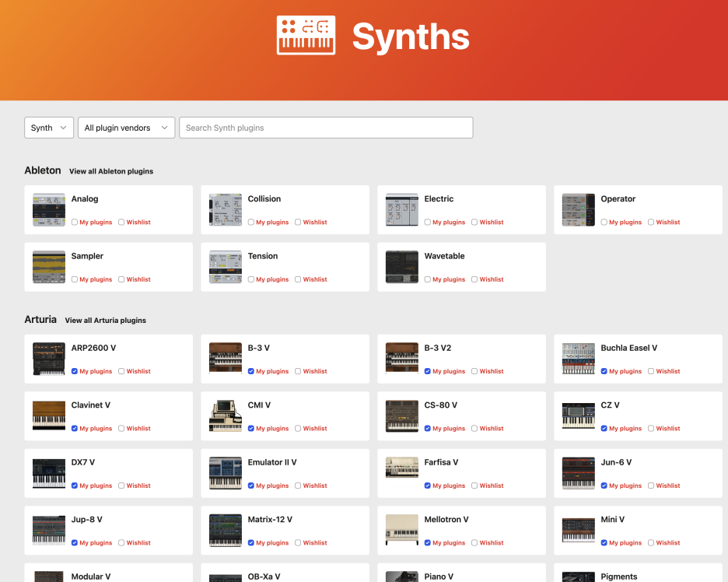728x582 pixels.
Task: Check My plugins for Tension
Action: tap(250, 279)
